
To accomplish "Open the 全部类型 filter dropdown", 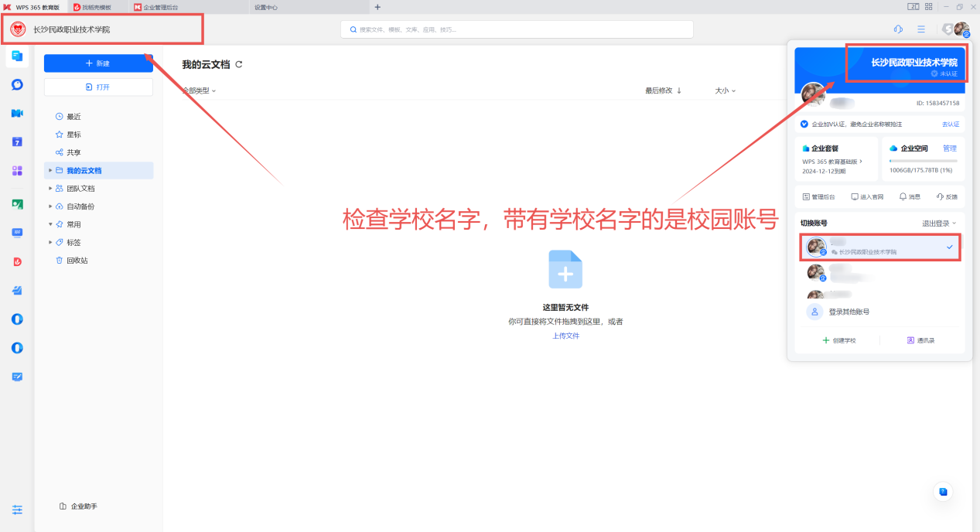I will click(x=199, y=90).
